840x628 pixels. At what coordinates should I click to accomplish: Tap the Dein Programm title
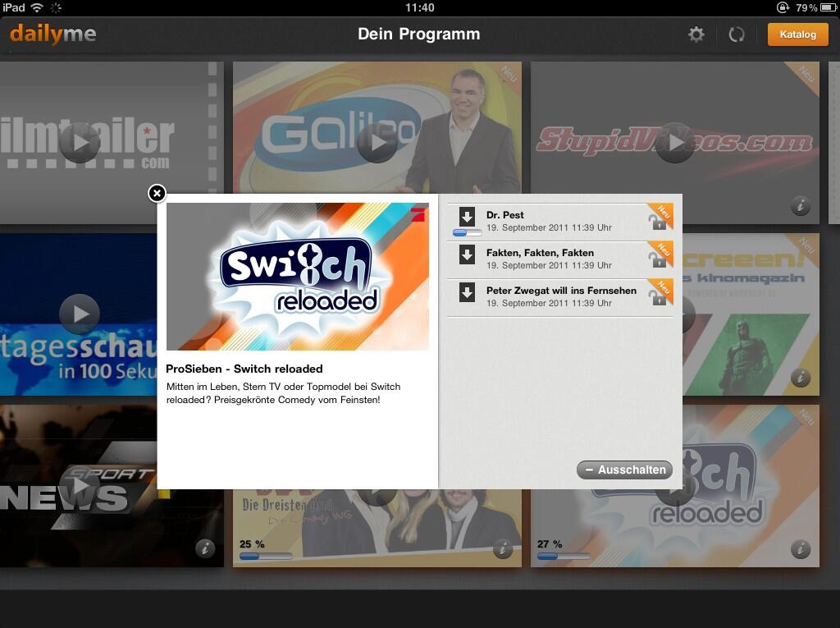[419, 34]
